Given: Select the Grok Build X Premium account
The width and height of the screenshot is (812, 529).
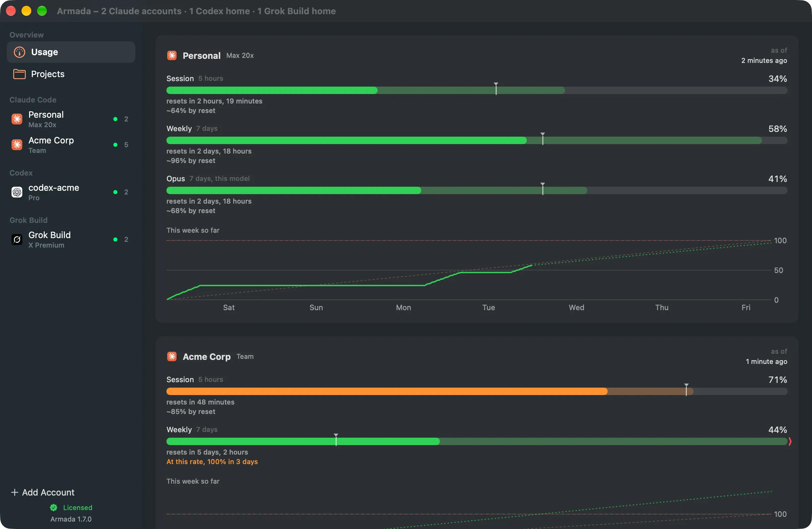Looking at the screenshot, I should pos(71,239).
